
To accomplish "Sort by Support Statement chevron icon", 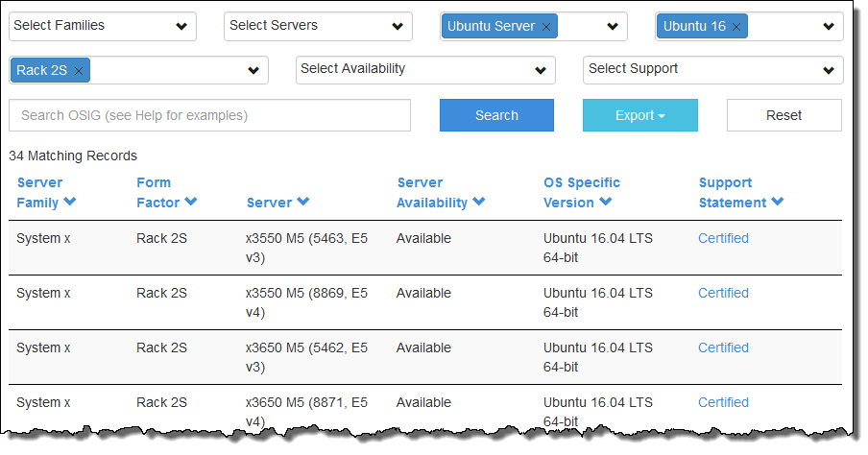I will pyautogui.click(x=777, y=203).
